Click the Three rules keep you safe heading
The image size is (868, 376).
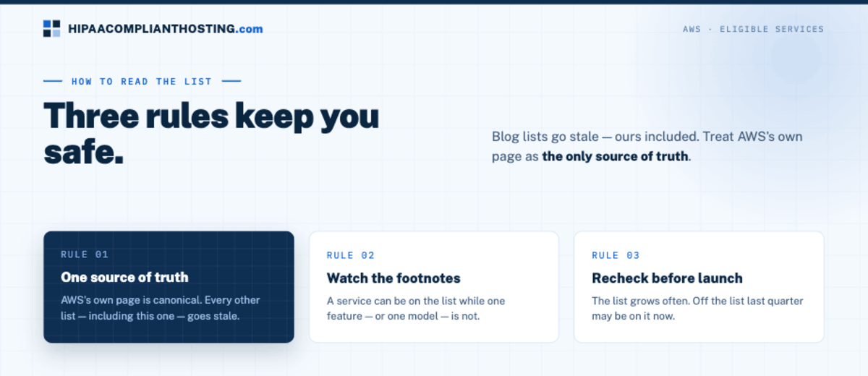coord(211,134)
